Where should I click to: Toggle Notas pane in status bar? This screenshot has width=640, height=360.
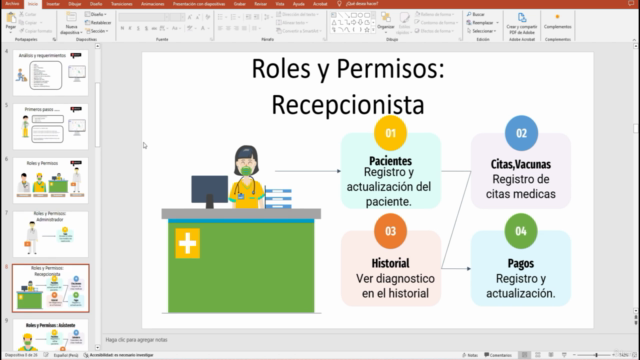coord(470,355)
